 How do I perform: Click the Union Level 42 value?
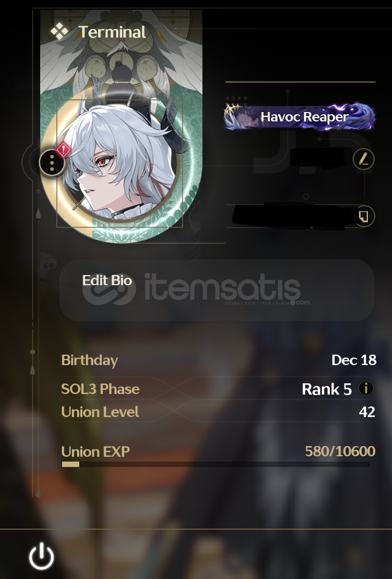point(367,412)
